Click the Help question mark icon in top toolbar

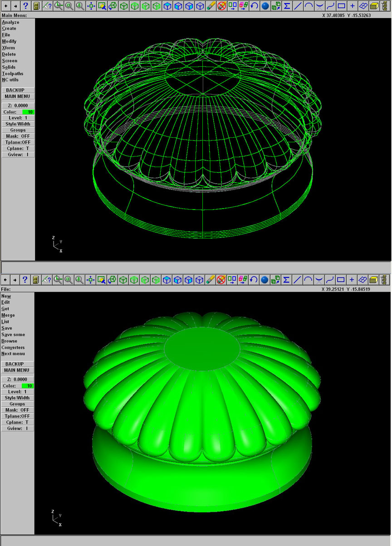(x=25, y=6)
